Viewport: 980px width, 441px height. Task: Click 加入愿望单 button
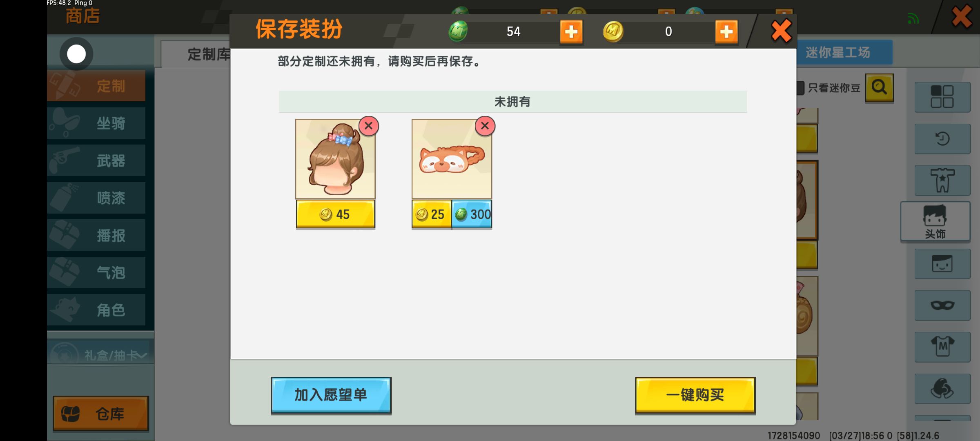[x=331, y=395]
